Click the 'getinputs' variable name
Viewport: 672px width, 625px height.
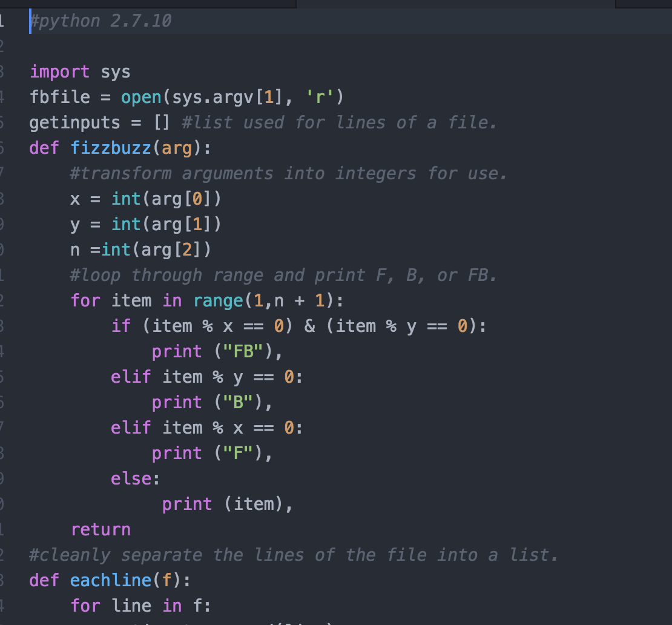74,123
